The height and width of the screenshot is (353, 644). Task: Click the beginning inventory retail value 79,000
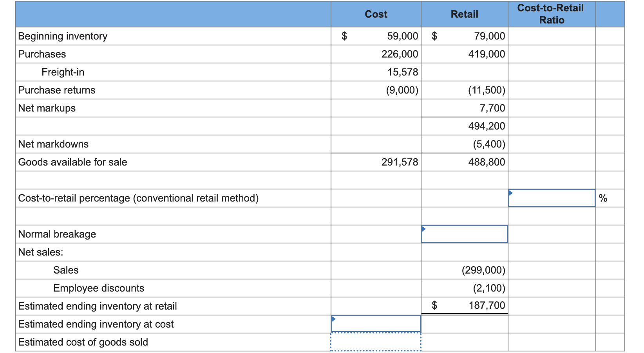coord(489,36)
